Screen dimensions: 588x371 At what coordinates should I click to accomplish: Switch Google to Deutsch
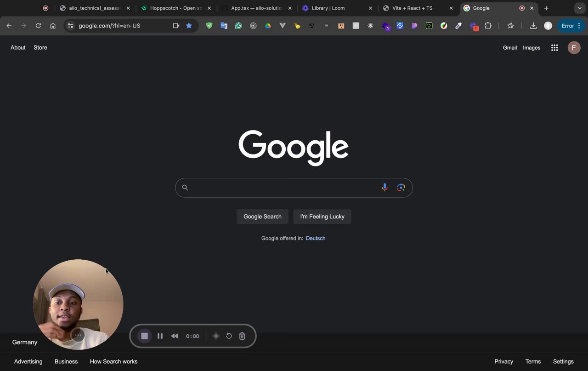tap(316, 238)
